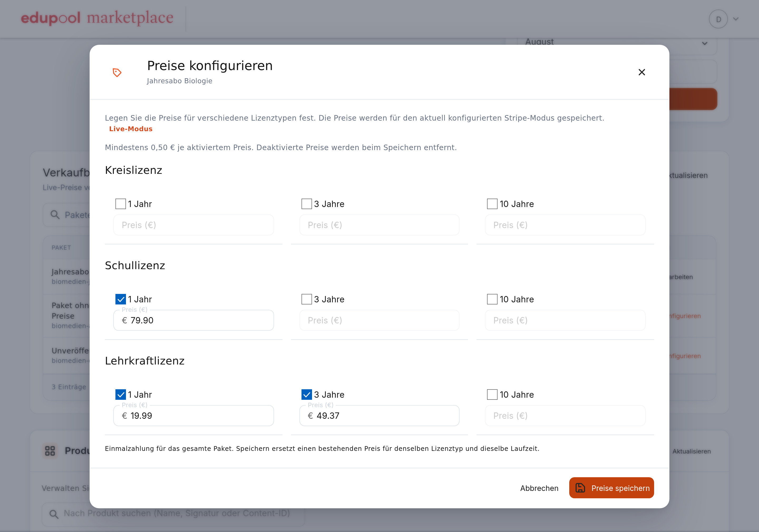Screen dimensions: 759x532
Task: Expand the user account chevron
Action: pyautogui.click(x=736, y=19)
